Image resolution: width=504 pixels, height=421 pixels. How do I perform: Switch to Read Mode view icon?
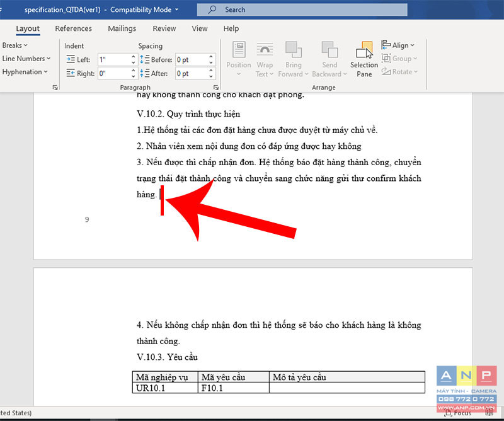point(490,413)
